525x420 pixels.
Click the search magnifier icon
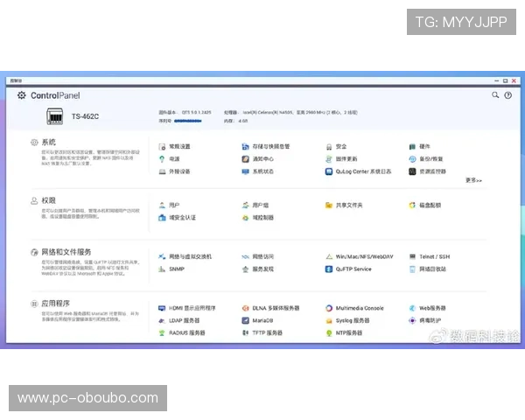click(495, 95)
